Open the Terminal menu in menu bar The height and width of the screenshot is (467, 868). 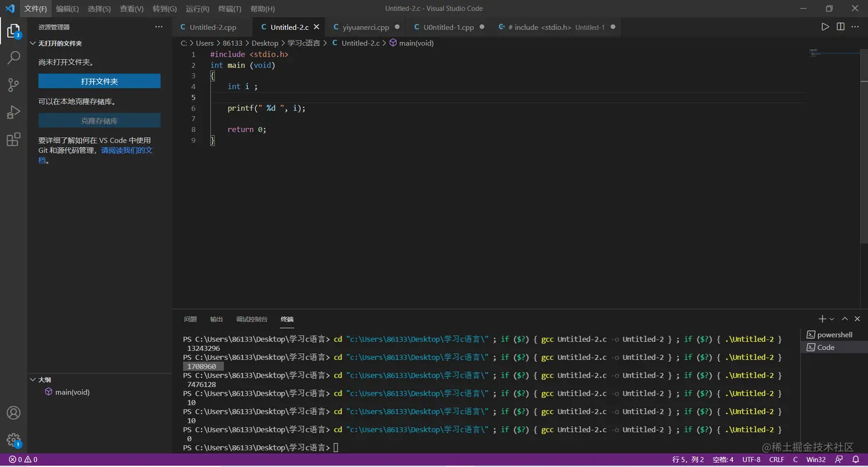[230, 9]
